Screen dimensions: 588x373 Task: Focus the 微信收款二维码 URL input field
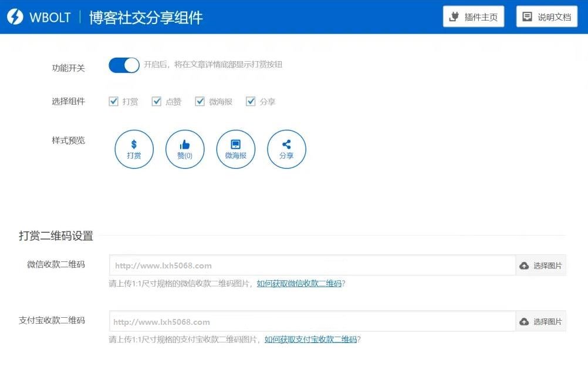coord(312,266)
